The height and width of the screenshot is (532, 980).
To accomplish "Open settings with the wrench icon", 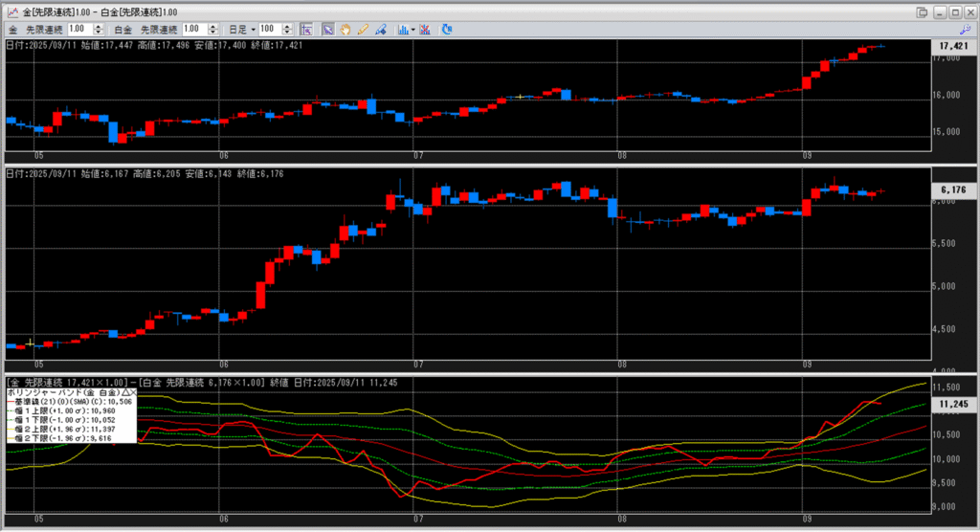I will pos(964,30).
